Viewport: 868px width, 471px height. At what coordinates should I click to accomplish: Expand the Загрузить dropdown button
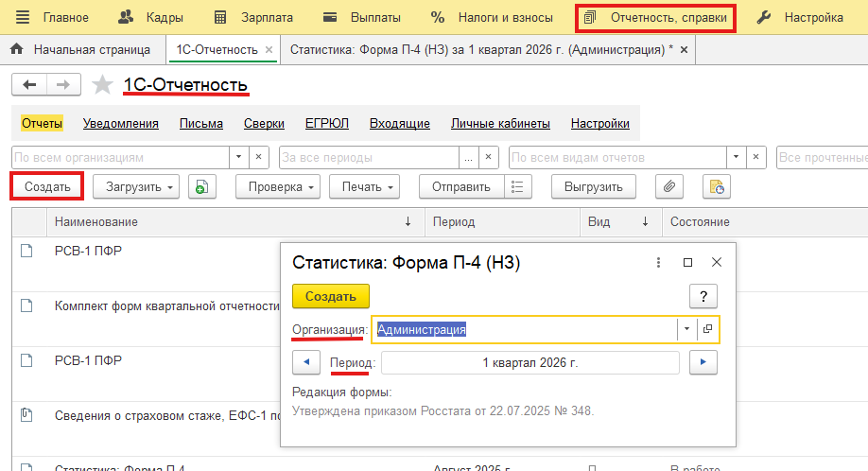[135, 186]
